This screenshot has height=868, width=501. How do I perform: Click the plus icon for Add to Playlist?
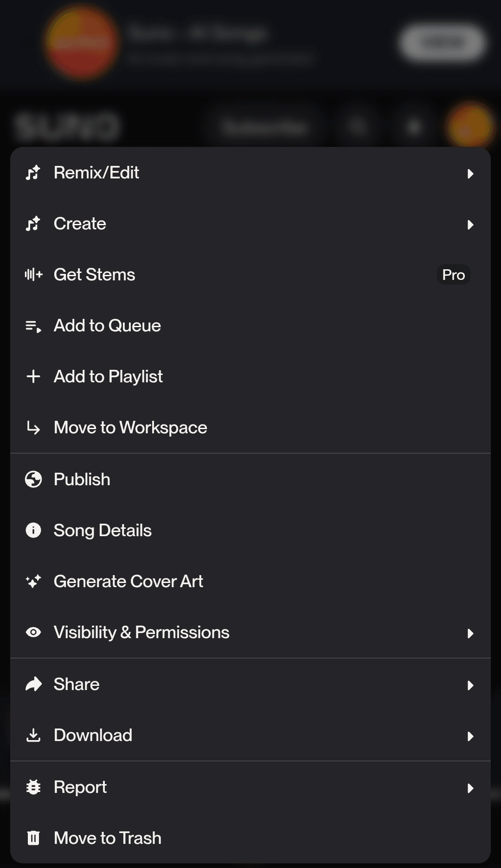click(33, 376)
